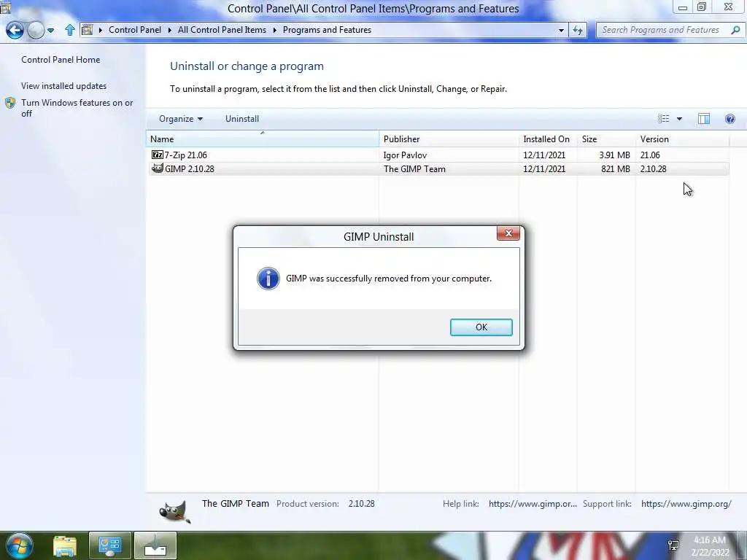
Task: Expand arrow after Control Panel breadcrumb
Action: (169, 30)
